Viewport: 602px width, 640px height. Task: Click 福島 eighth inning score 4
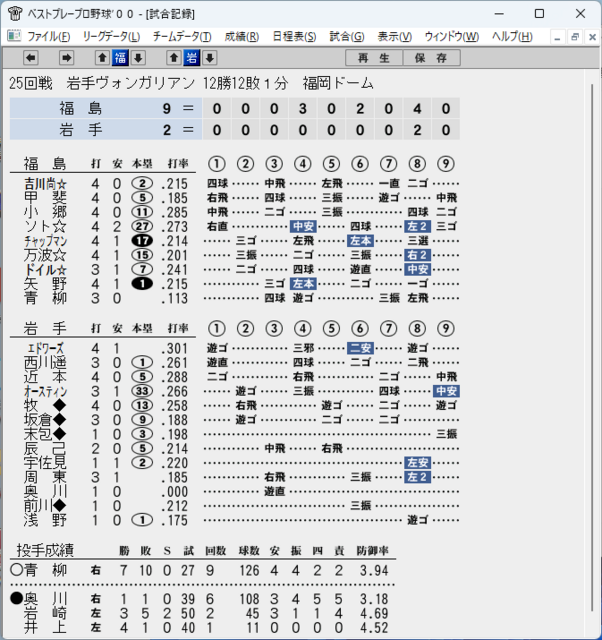point(417,109)
